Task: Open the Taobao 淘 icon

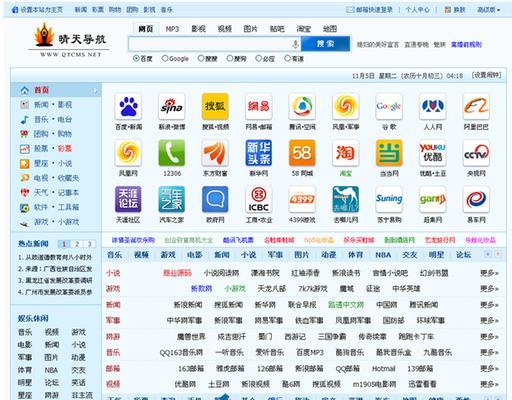Action: click(346, 153)
